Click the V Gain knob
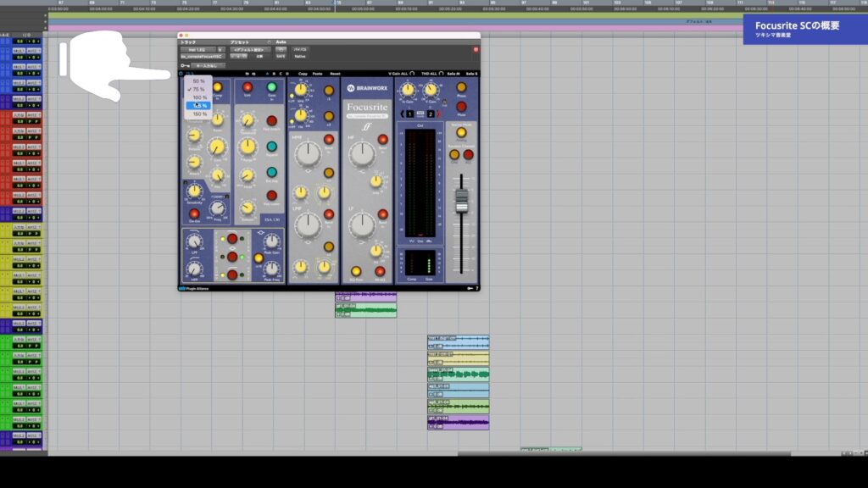The image size is (868, 488). (x=430, y=90)
